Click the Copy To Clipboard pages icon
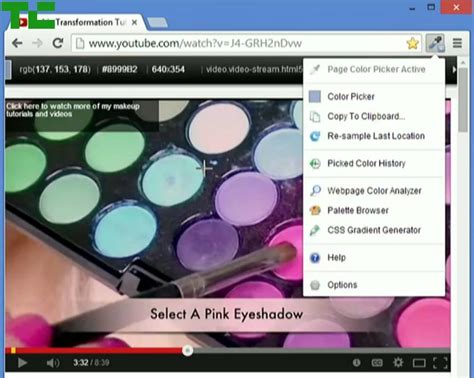This screenshot has width=474, height=378. click(x=315, y=116)
